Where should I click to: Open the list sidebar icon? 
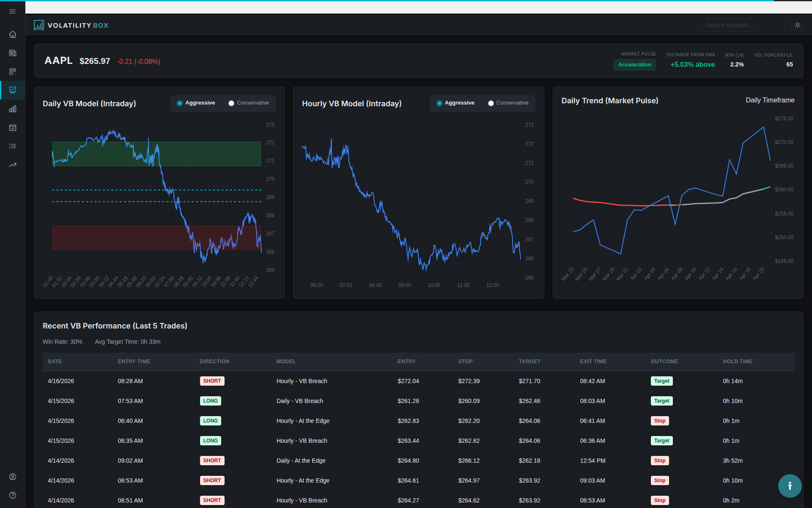(x=13, y=146)
